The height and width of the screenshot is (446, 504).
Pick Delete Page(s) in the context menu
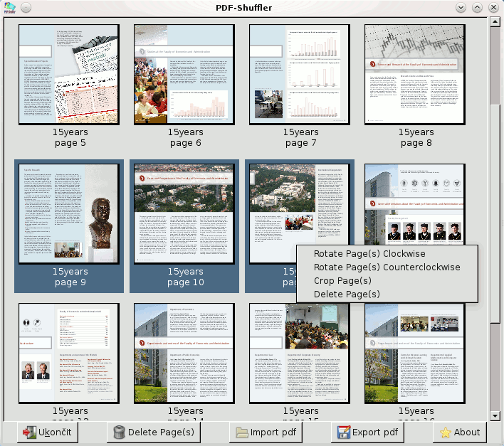coord(347,294)
